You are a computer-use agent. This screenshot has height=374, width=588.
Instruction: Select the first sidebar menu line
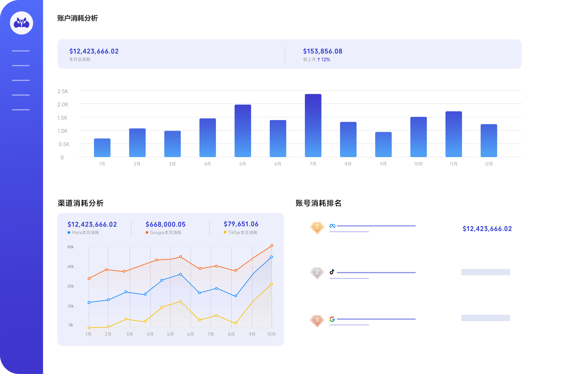[21, 51]
